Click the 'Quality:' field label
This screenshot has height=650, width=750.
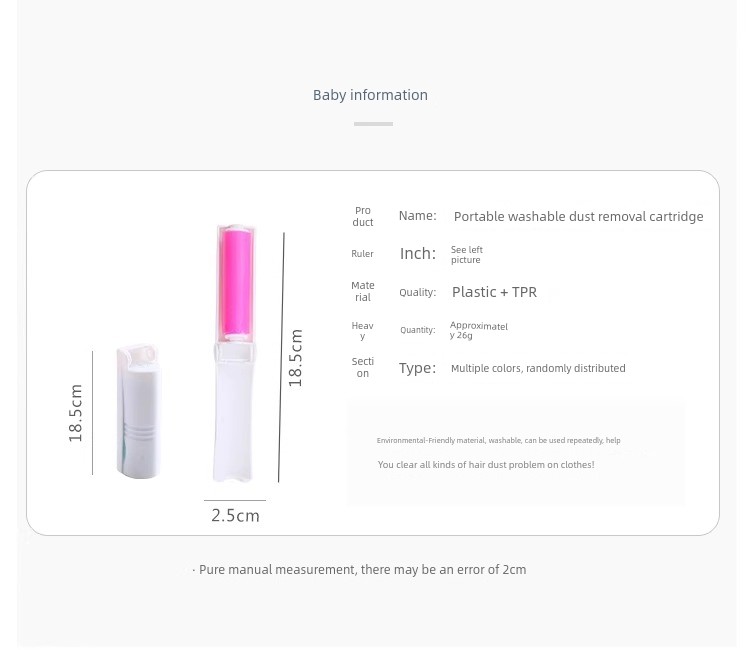[x=418, y=292]
